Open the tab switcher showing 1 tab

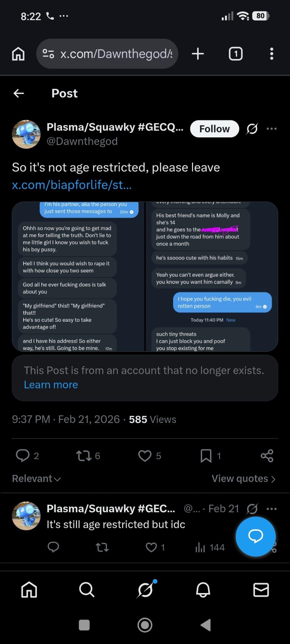click(x=236, y=54)
